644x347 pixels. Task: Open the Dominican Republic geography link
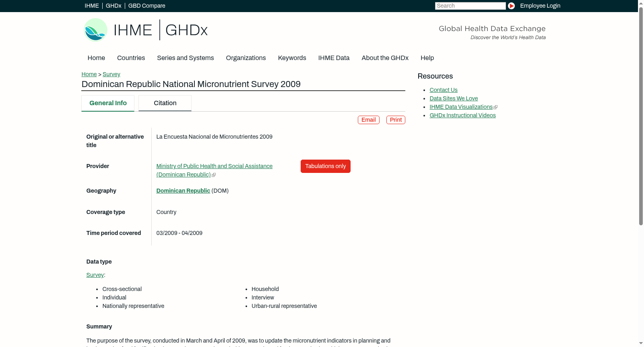183,191
